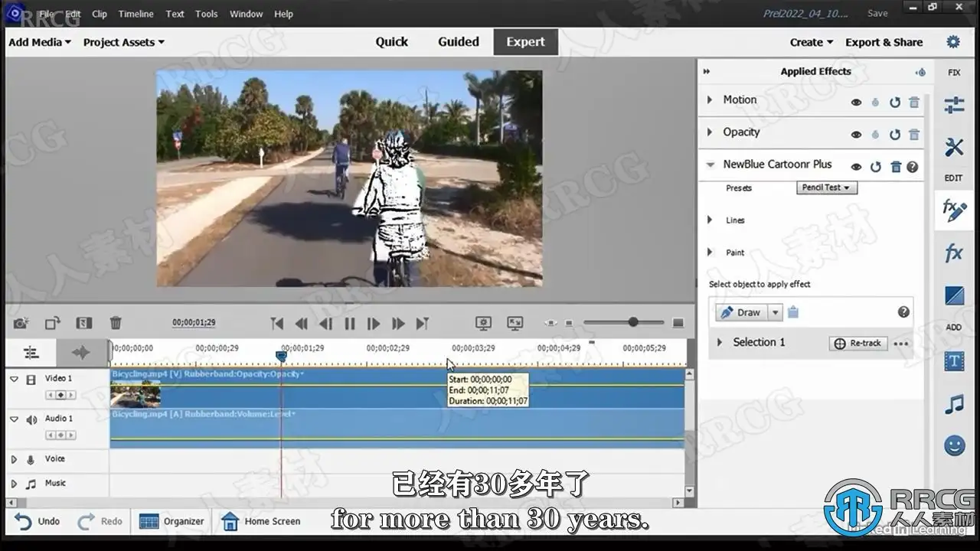
Task: Open settings gear in top bar
Action: click(953, 42)
